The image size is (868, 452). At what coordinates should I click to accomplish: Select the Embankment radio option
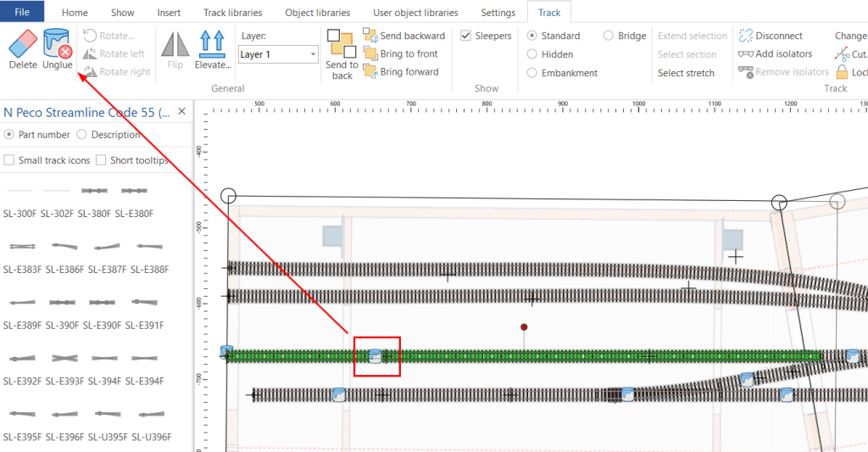532,73
